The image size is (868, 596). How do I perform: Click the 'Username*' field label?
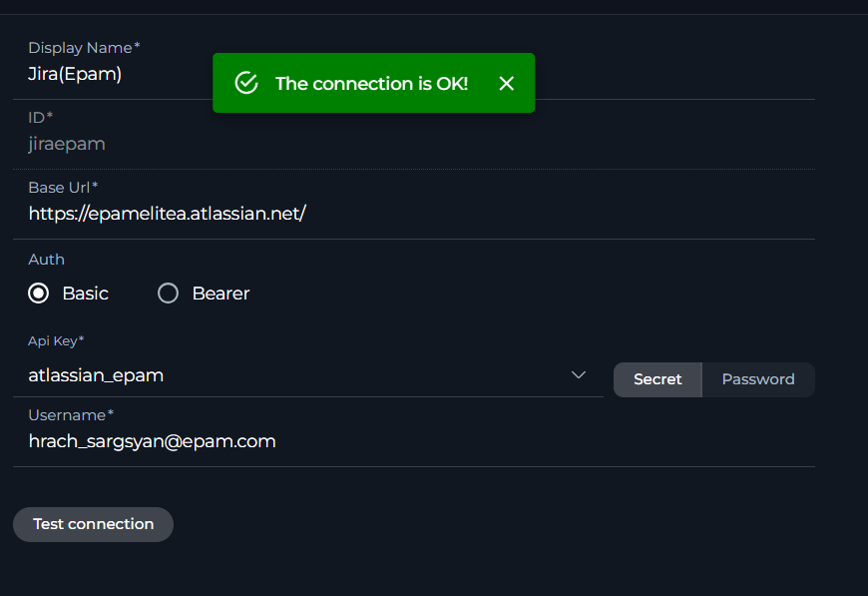[x=71, y=415]
